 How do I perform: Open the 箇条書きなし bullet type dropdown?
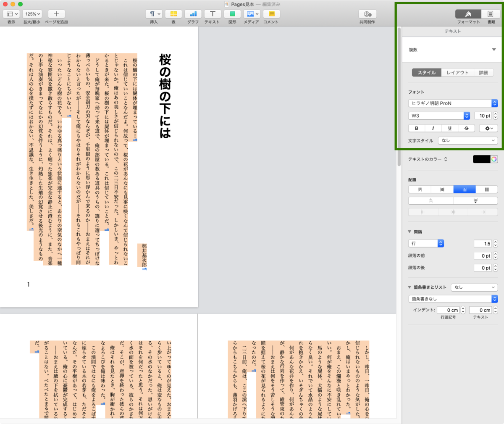tap(453, 299)
